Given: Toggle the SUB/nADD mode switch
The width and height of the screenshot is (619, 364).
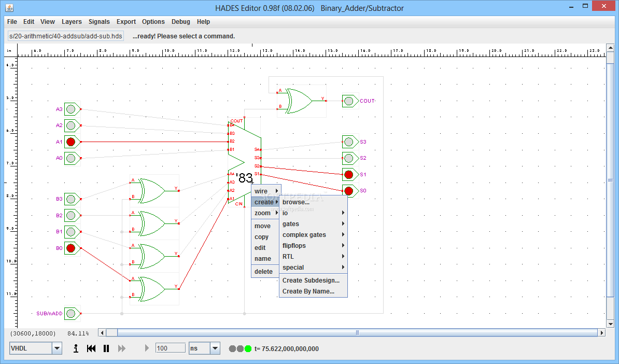Looking at the screenshot, I should tap(71, 314).
